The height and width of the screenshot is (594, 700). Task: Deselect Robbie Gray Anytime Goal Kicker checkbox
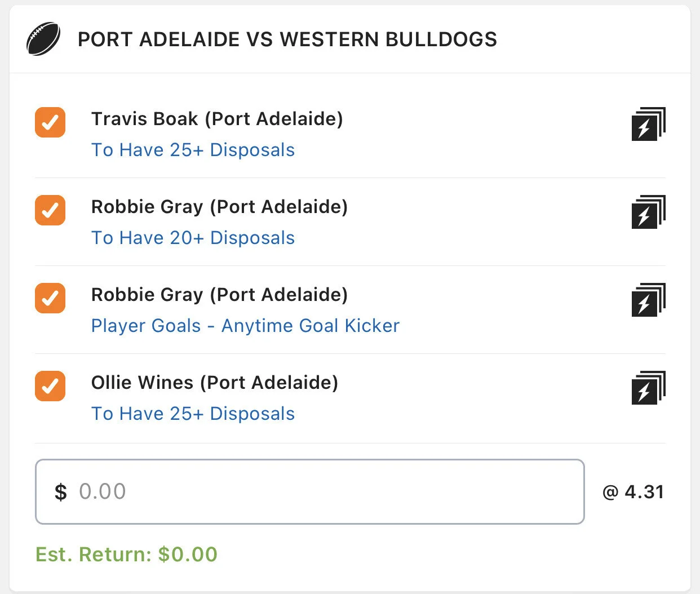[x=50, y=298]
